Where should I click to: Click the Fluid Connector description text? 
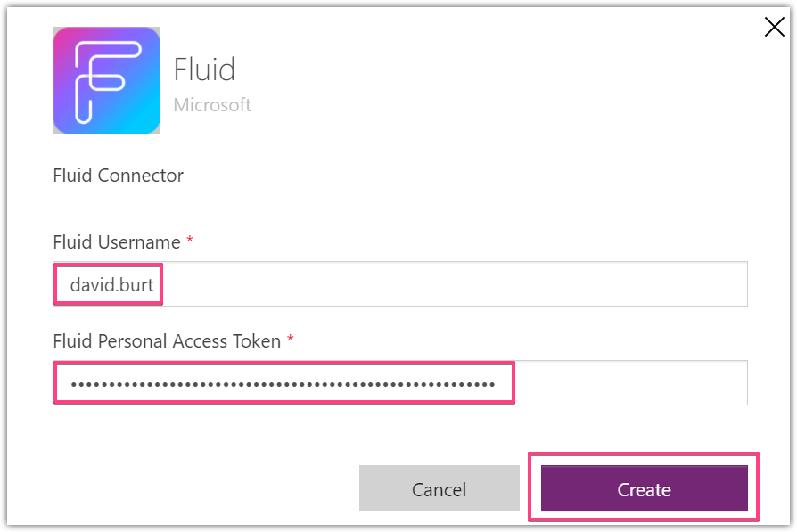[x=118, y=176]
